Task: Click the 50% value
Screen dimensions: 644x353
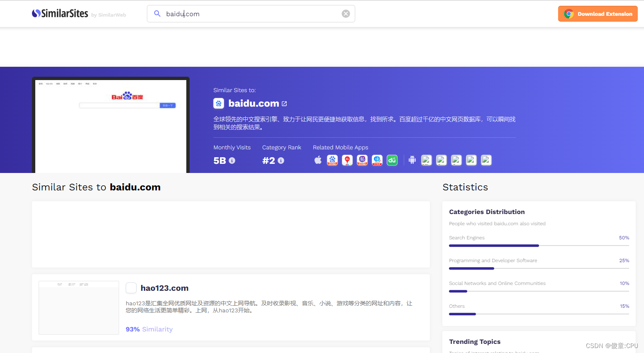Action: click(624, 238)
